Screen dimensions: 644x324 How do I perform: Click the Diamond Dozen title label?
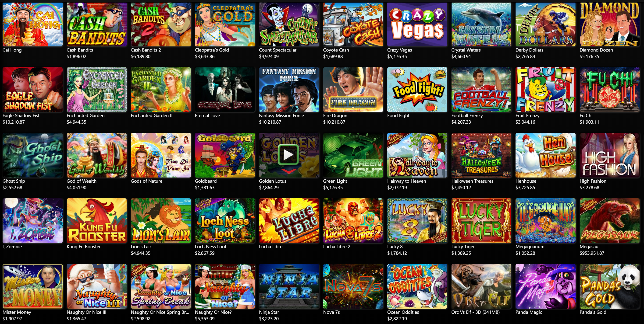tap(596, 50)
